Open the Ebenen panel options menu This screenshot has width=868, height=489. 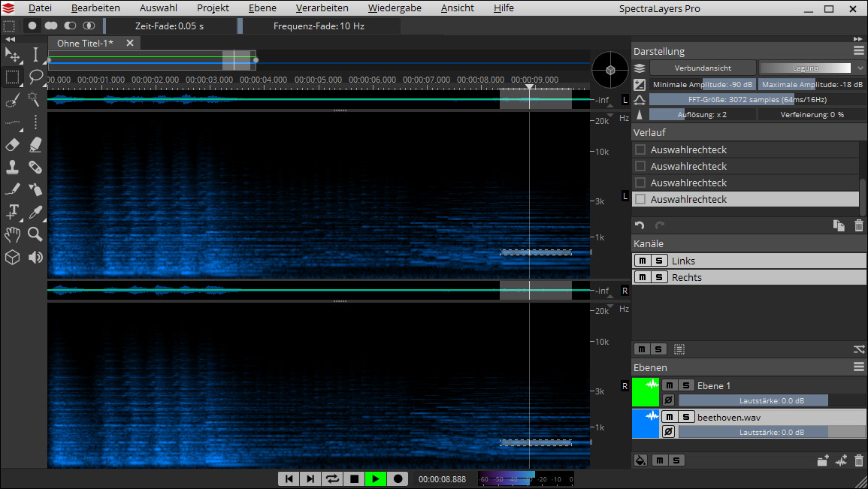pos(858,367)
